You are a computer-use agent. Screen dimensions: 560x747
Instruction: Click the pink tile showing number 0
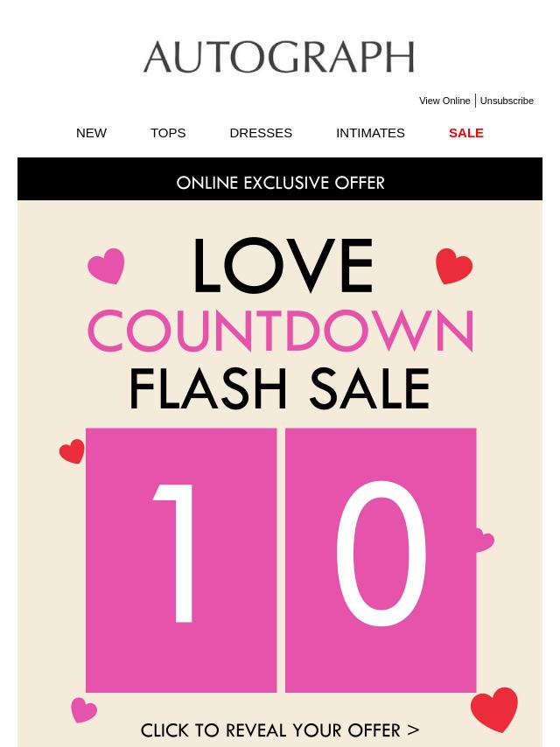381,560
